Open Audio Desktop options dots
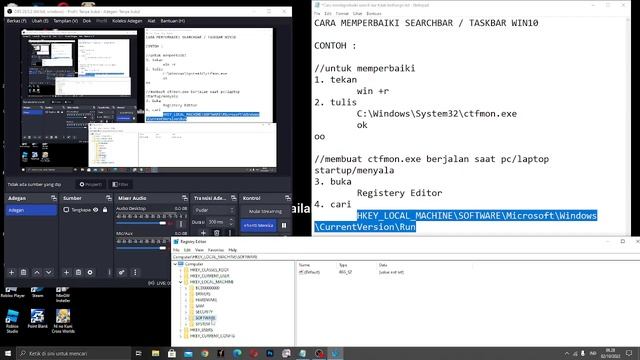This screenshot has height=360, width=640. click(x=181, y=224)
